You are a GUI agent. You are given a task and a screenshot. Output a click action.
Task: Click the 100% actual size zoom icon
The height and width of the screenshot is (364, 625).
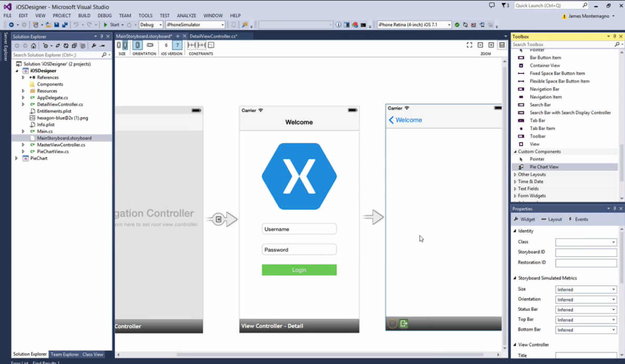pos(502,45)
